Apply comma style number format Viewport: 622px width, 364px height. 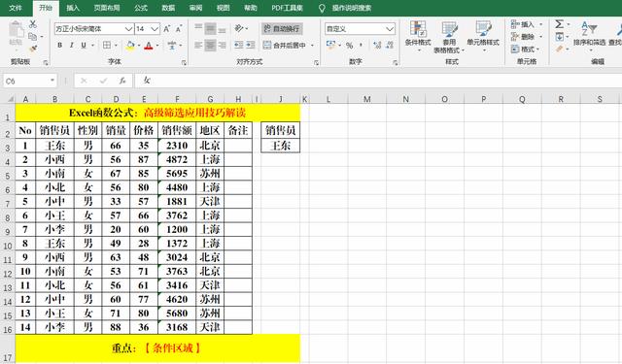[x=361, y=46]
